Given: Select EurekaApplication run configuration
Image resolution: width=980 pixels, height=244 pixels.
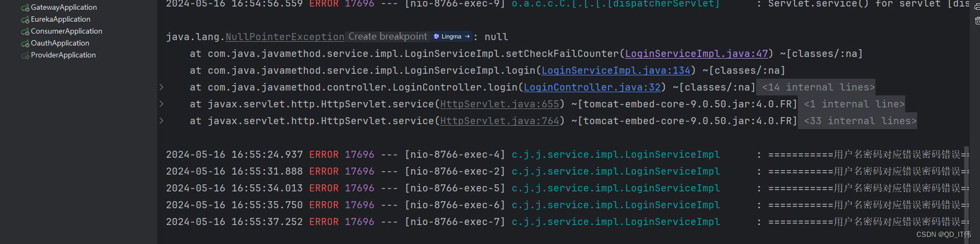Looking at the screenshot, I should (x=60, y=19).
